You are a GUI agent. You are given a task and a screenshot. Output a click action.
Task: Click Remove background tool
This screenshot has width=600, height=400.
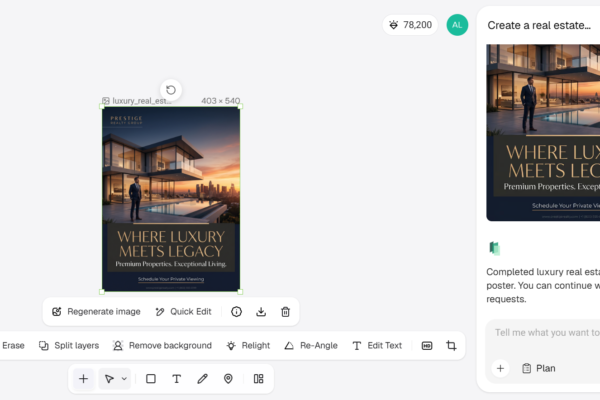click(162, 345)
